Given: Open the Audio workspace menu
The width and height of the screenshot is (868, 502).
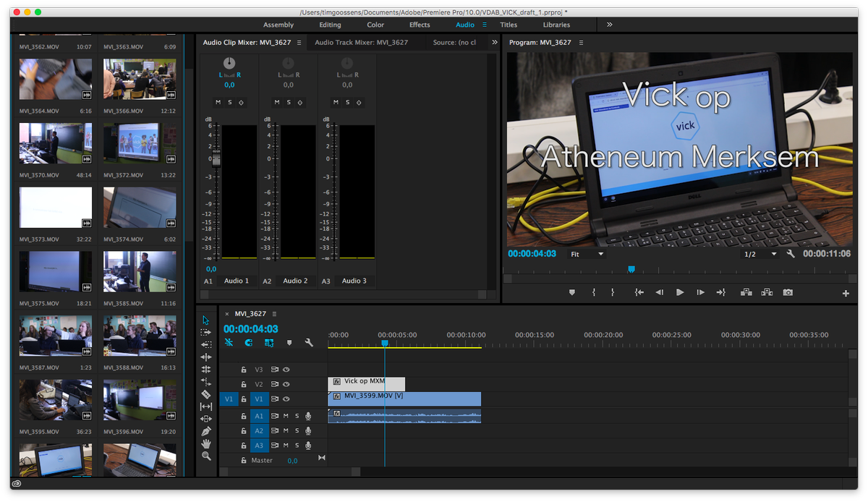Looking at the screenshot, I should 485,25.
